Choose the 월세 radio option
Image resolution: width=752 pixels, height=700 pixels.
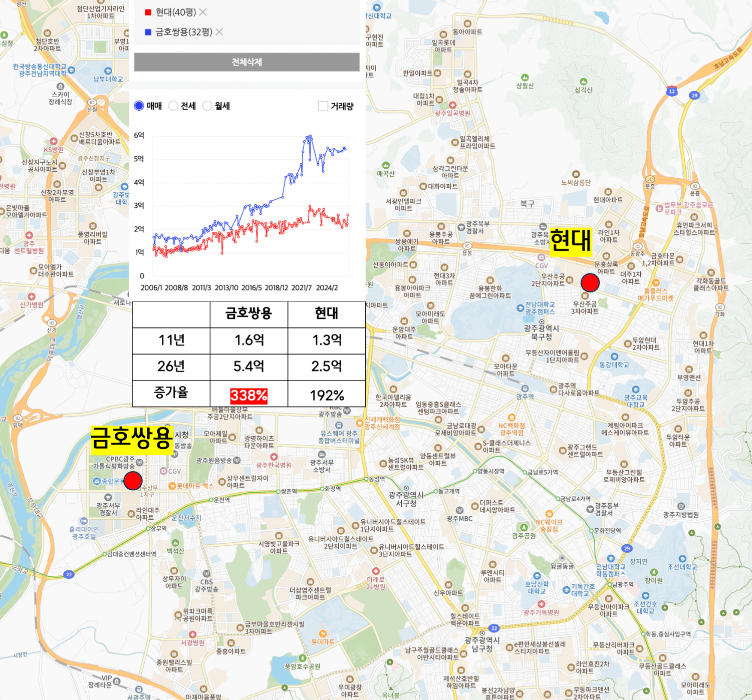coord(207,106)
